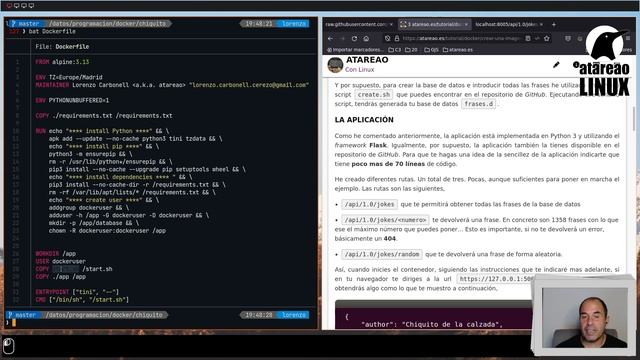640x360 pixels.
Task: Click 'WORKDIR /app' line in terminal
Action: [56, 253]
